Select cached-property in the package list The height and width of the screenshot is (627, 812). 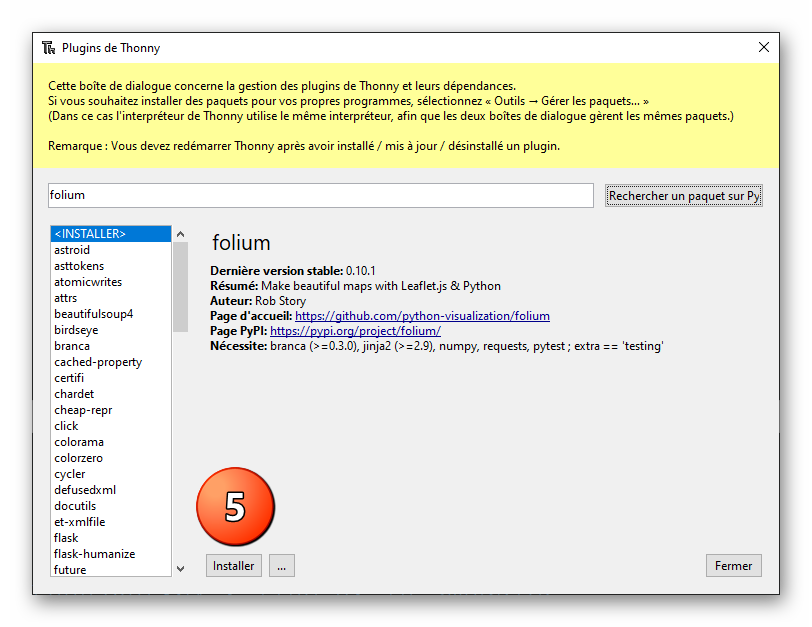111,362
